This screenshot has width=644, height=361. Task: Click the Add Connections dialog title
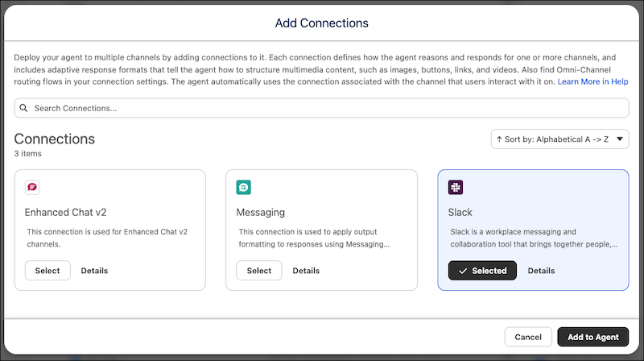pos(321,23)
